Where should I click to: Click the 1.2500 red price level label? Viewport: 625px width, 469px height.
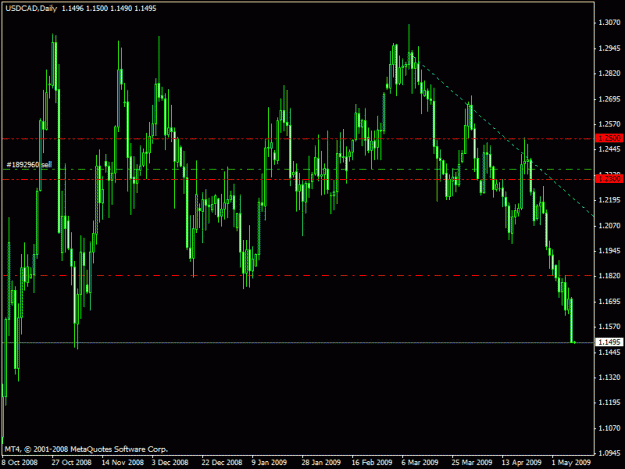pos(609,138)
